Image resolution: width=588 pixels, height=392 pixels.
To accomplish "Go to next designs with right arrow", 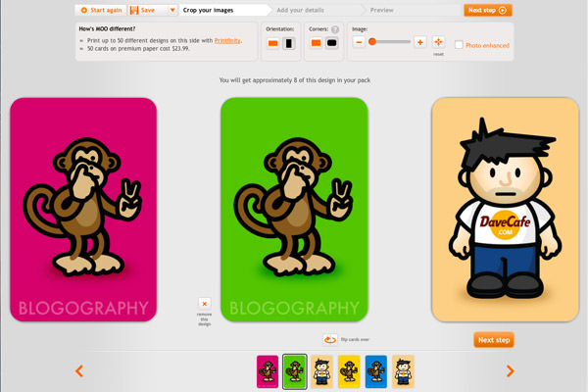I will tap(510, 371).
